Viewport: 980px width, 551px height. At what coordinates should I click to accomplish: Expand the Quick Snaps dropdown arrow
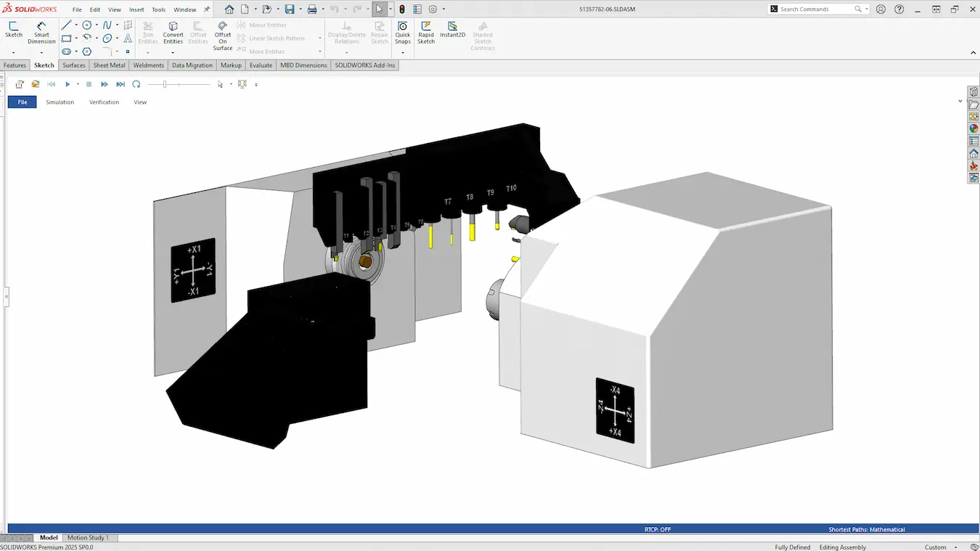click(x=403, y=52)
